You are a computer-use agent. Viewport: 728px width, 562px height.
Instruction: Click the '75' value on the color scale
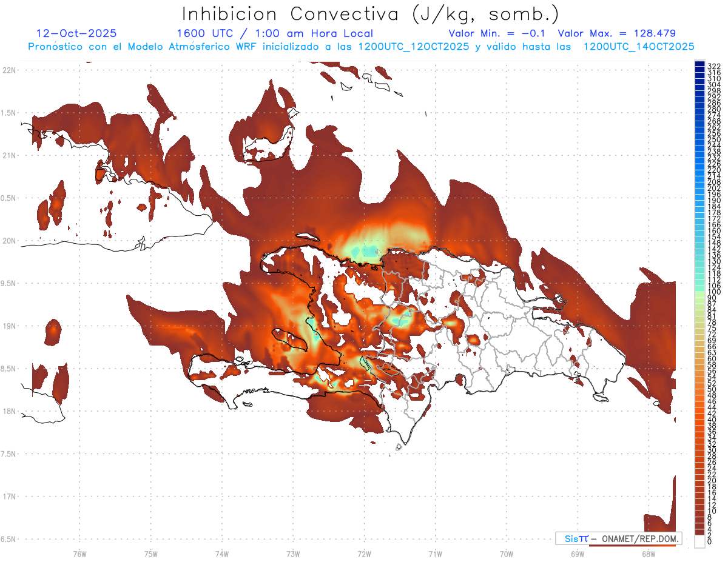(712, 329)
